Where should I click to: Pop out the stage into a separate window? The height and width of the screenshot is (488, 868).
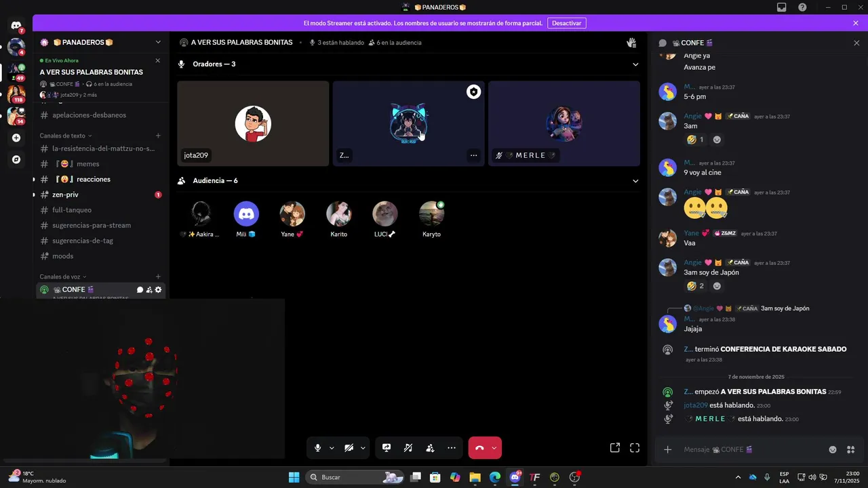[x=615, y=448]
